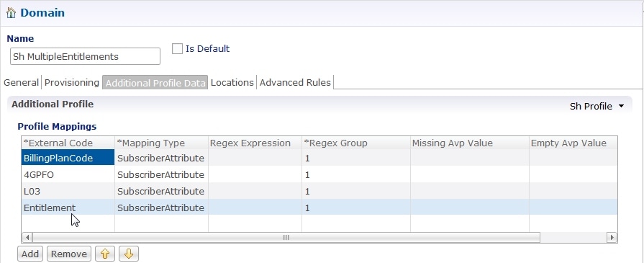Image resolution: width=644 pixels, height=263 pixels.
Task: Select the BillingPlanCode row
Action: (319, 158)
